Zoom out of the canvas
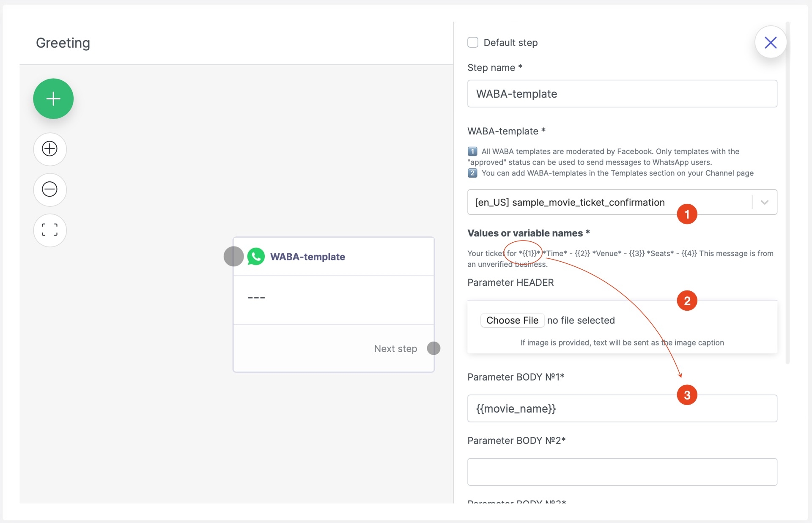Viewport: 812px width, 523px height. 50,189
